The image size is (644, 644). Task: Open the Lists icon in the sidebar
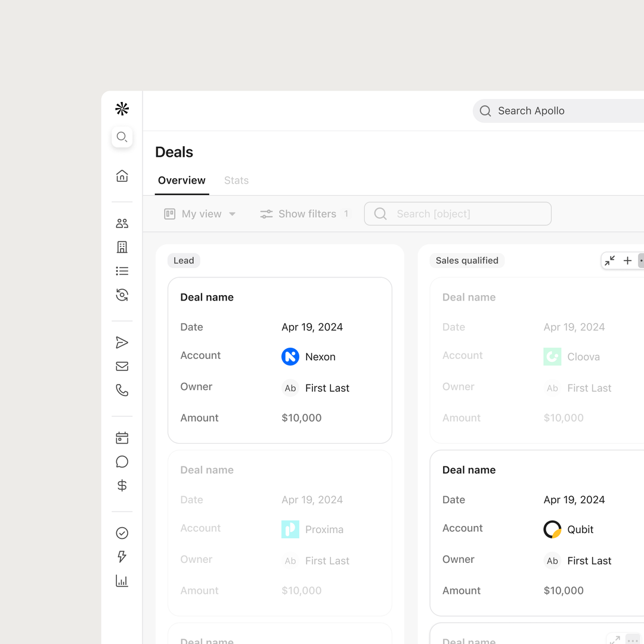click(x=122, y=271)
